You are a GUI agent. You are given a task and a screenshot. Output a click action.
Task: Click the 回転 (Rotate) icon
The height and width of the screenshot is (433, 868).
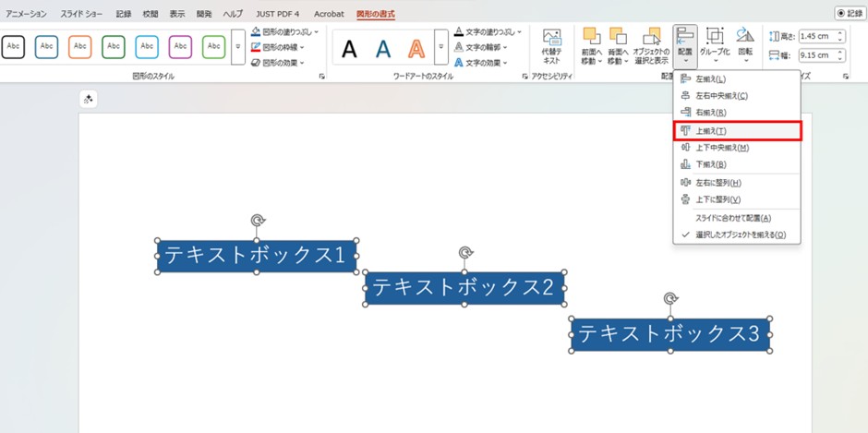click(x=744, y=46)
